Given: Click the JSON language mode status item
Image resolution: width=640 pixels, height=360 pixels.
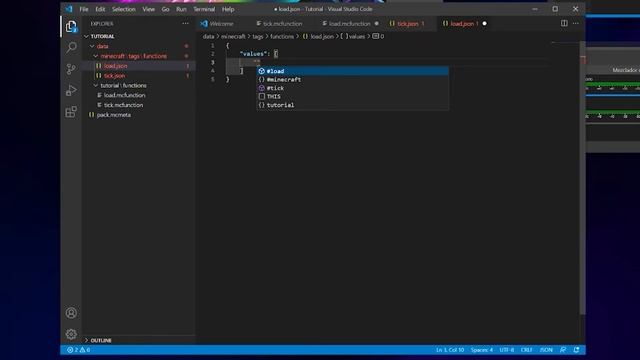Looking at the screenshot, I should point(546,350).
